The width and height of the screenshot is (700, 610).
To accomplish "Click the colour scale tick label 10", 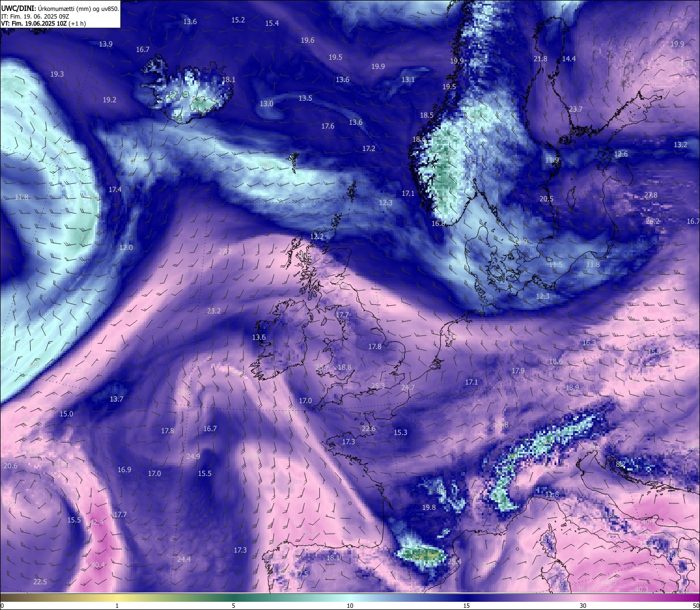I will coord(349,606).
